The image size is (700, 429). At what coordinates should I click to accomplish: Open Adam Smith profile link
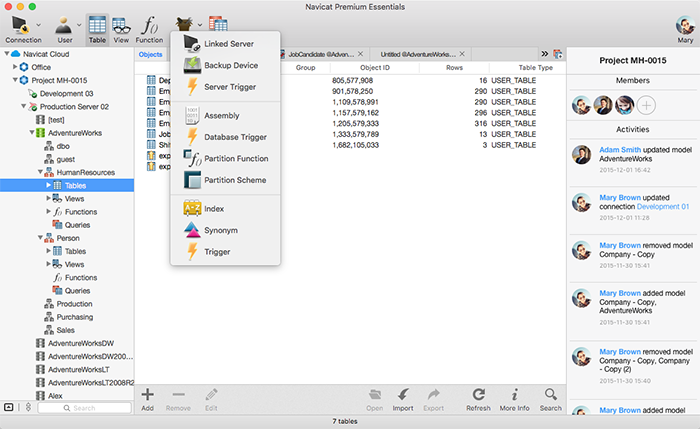pos(620,150)
